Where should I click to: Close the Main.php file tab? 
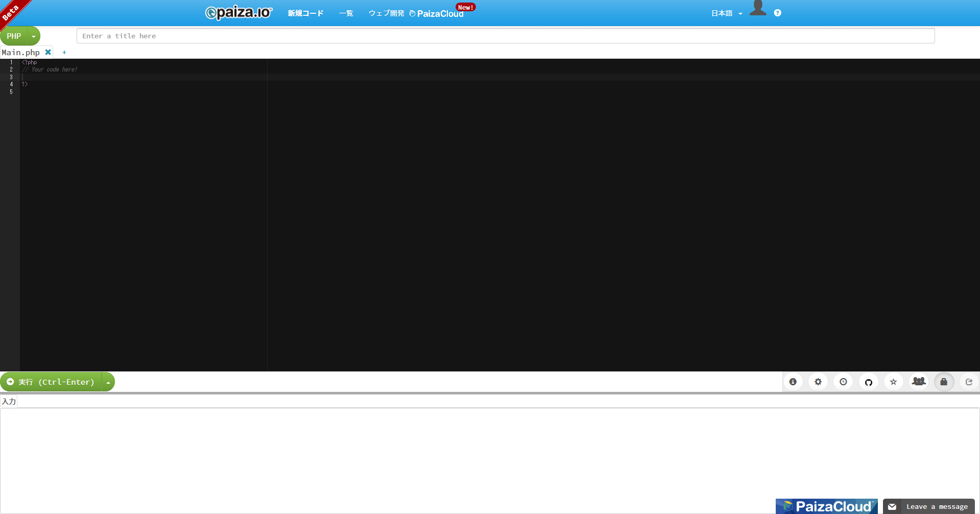click(48, 52)
